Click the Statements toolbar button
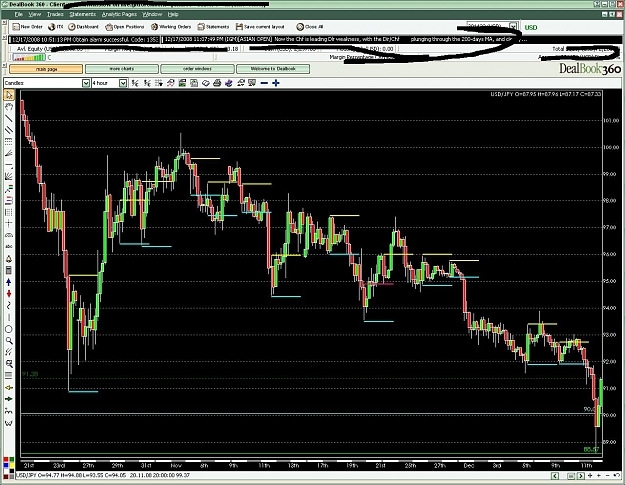 [213, 27]
